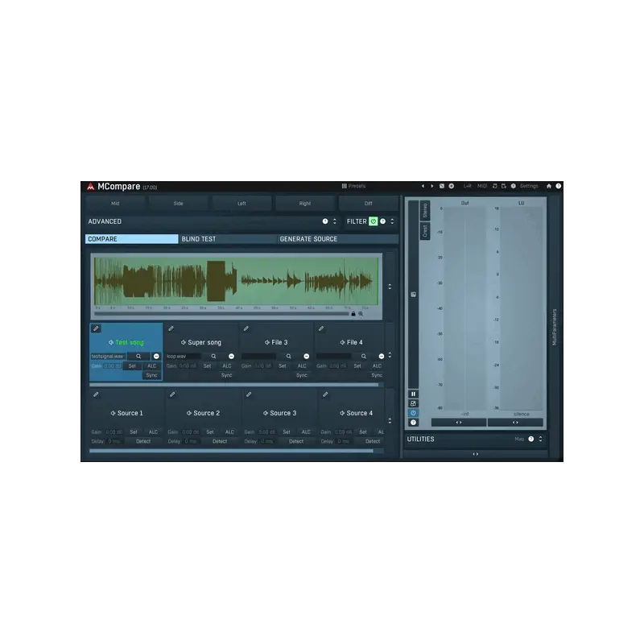This screenshot has height=644, width=644.
Task: Expand the Source slots row arrows
Action: point(390,421)
